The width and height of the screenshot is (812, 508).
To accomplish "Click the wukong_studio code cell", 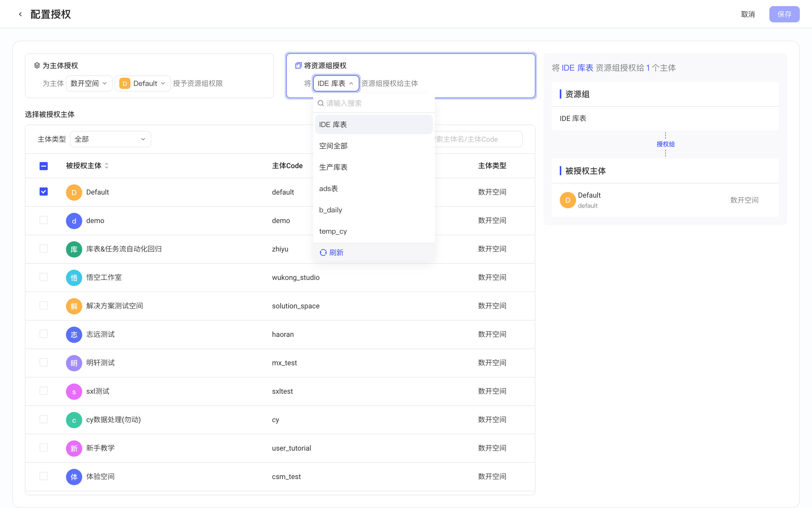I will (x=296, y=278).
